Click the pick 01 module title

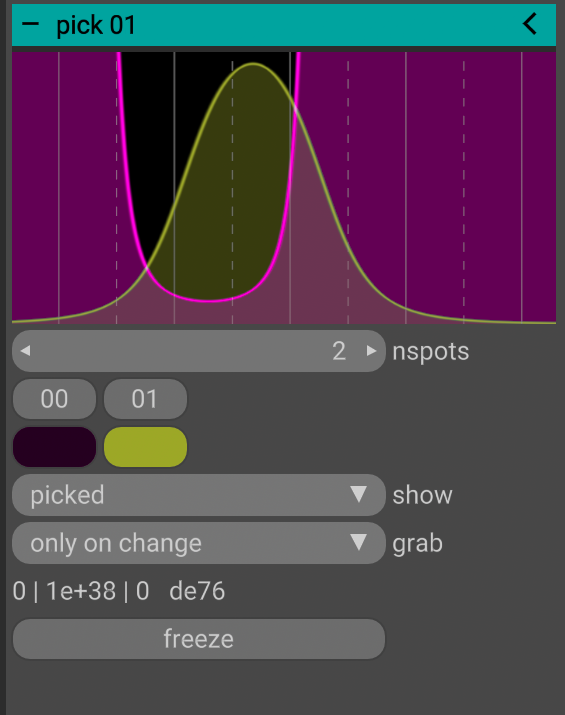(x=96, y=25)
